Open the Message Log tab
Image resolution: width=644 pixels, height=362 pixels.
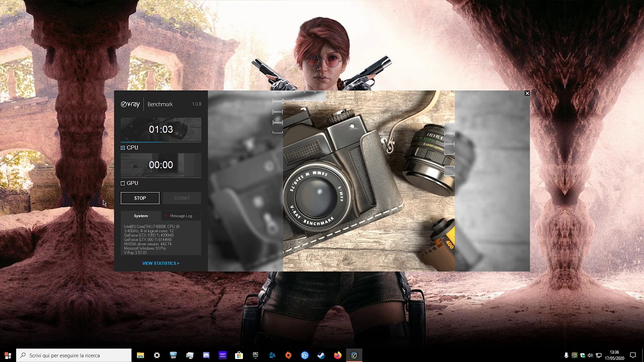(x=181, y=216)
